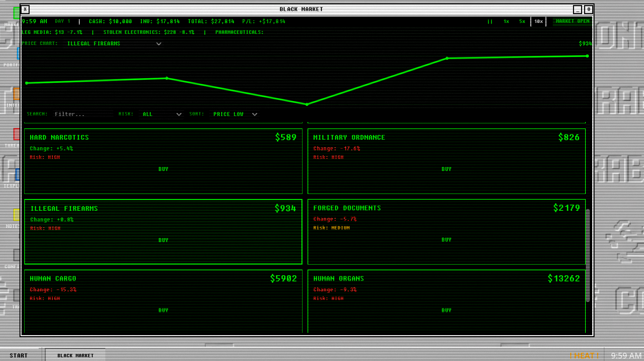Select the Human Cargo card title

coord(53,279)
